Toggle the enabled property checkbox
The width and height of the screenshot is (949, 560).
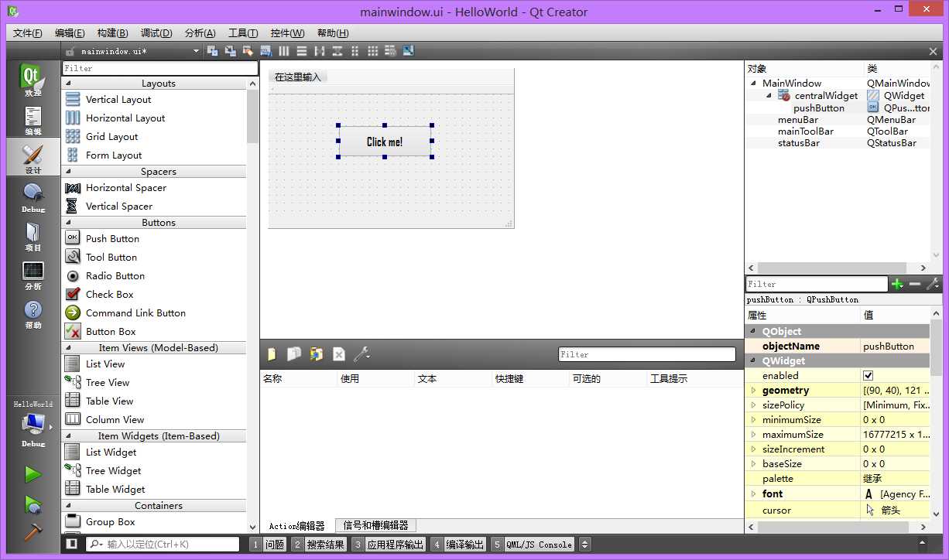[x=868, y=375]
